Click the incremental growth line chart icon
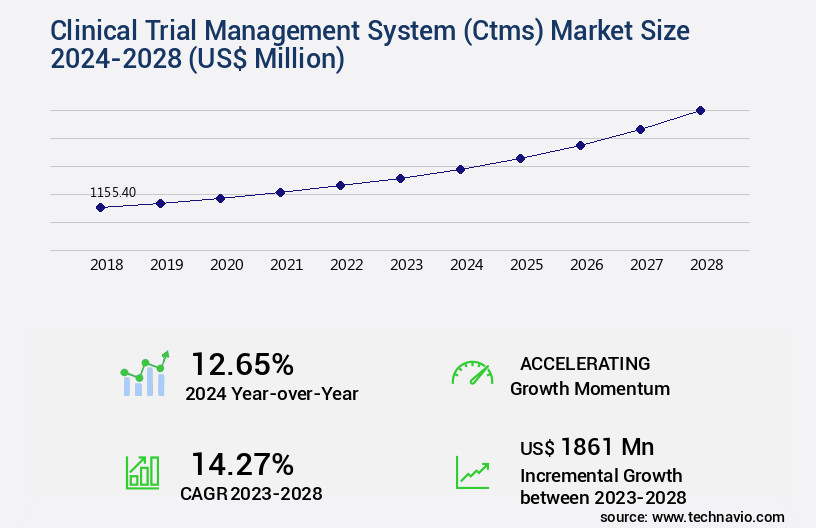Image resolution: width=816 pixels, height=528 pixels. [472, 471]
